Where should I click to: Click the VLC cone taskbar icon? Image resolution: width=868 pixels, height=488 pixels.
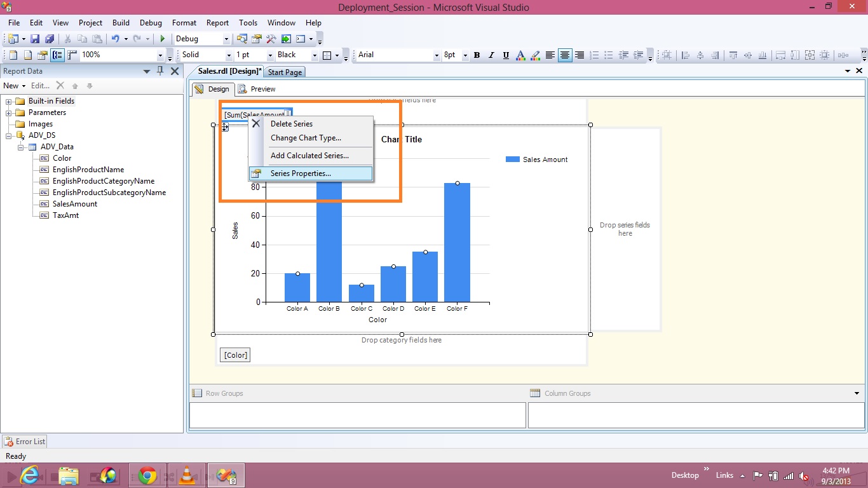(x=187, y=475)
